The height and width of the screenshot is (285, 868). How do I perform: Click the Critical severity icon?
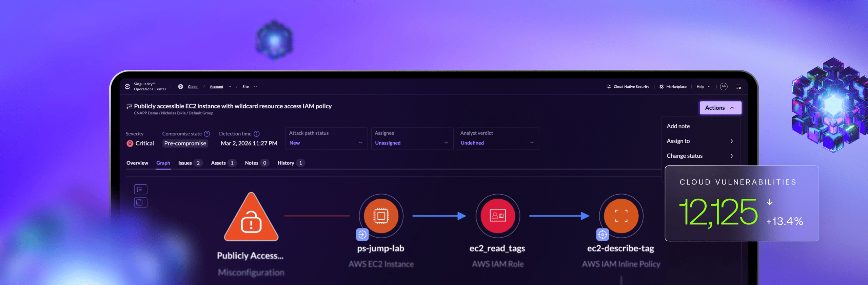point(130,144)
